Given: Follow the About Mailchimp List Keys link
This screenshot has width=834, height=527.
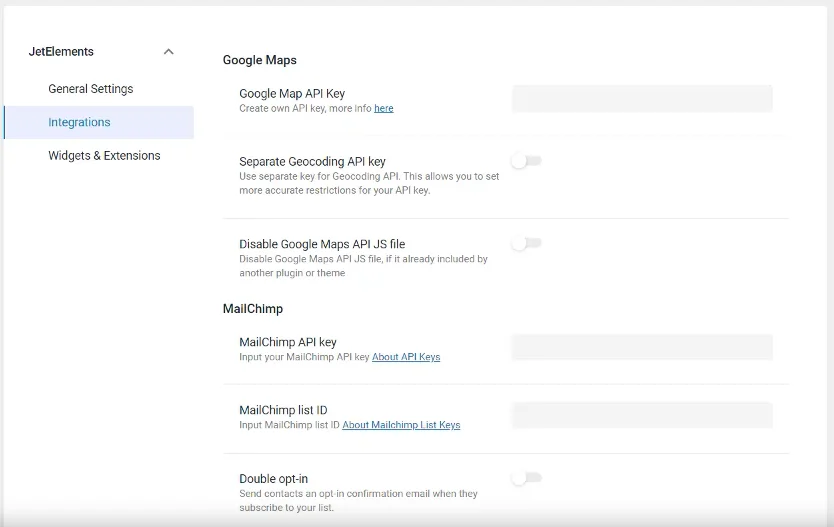Looking at the screenshot, I should [x=401, y=425].
